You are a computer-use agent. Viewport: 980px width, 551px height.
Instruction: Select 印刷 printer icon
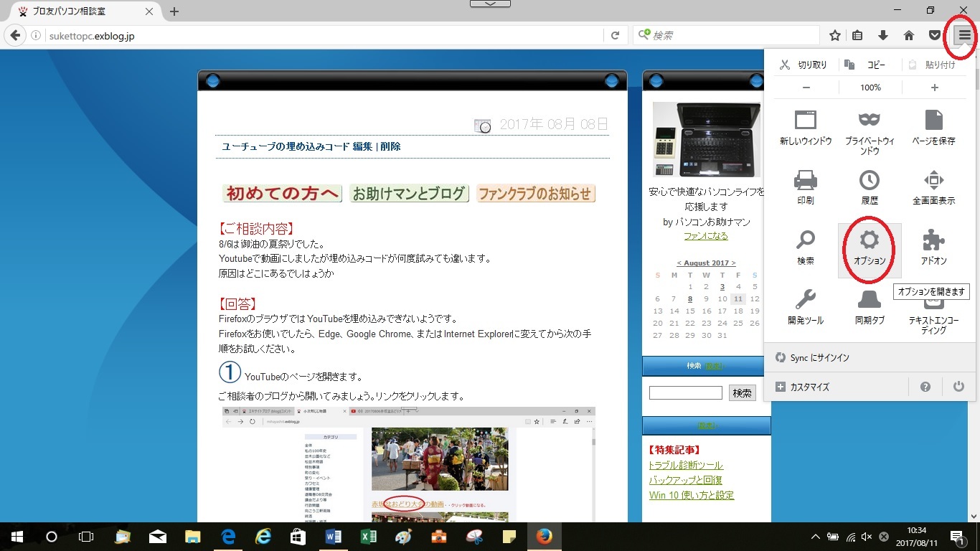coord(806,187)
